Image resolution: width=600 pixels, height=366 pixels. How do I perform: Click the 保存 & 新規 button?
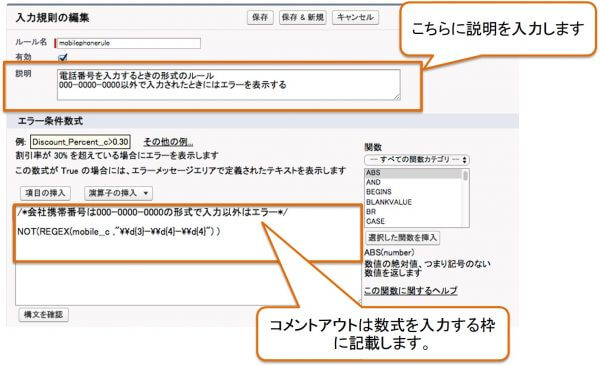pyautogui.click(x=302, y=17)
